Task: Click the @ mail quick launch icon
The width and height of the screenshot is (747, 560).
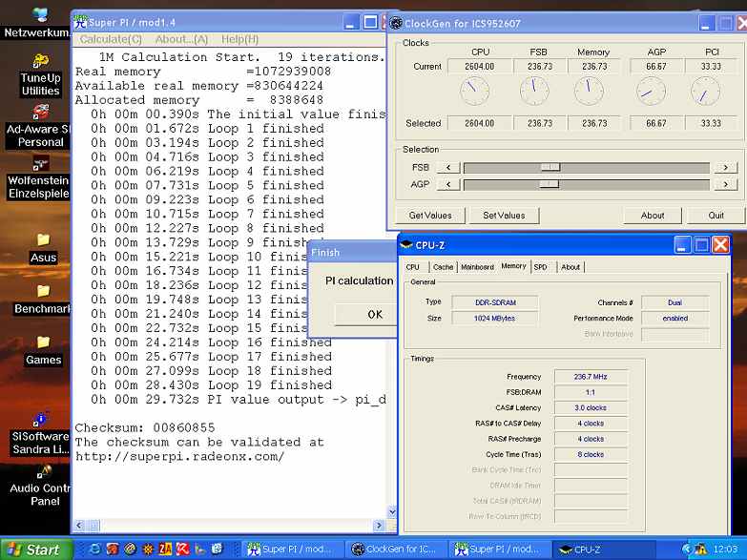Action: tap(130, 550)
